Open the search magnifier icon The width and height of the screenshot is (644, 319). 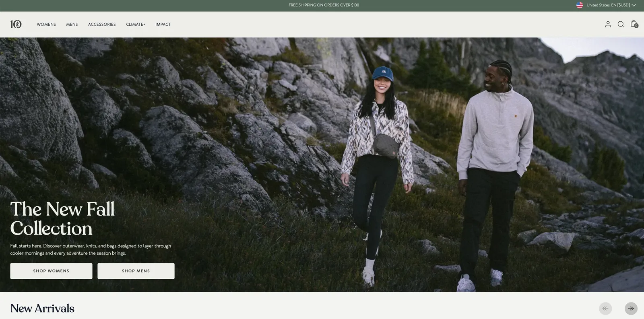click(x=621, y=24)
